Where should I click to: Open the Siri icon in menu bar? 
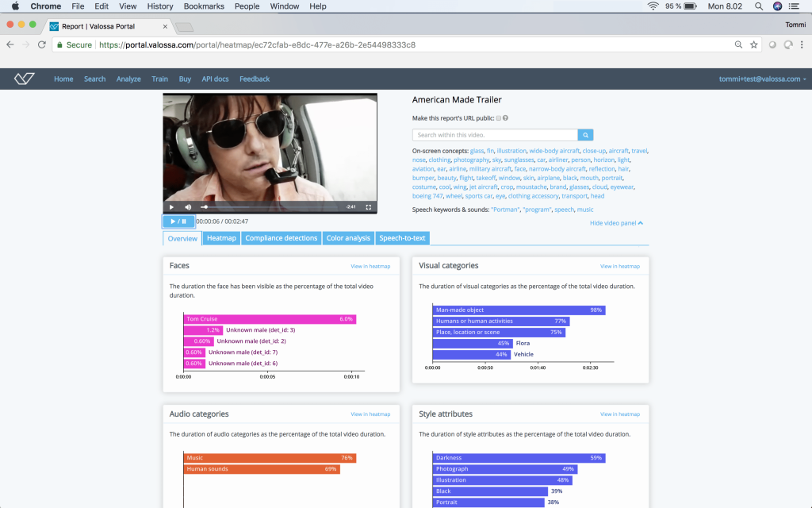click(x=777, y=6)
